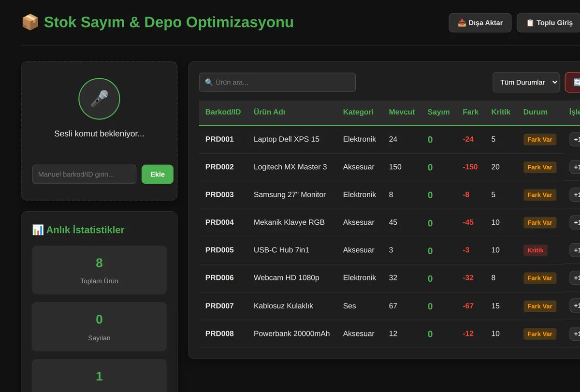Click +1 button in PRD003 row
This screenshot has width=580, height=392.
[x=575, y=195]
